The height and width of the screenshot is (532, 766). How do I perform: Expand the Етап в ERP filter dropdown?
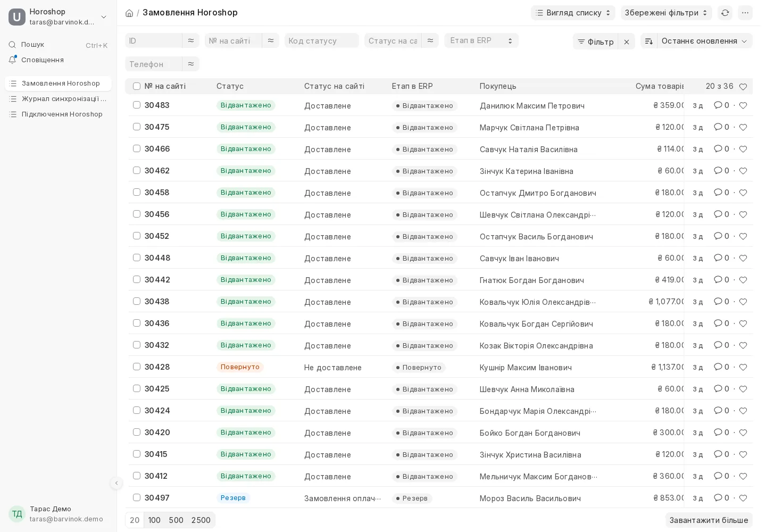(x=481, y=40)
